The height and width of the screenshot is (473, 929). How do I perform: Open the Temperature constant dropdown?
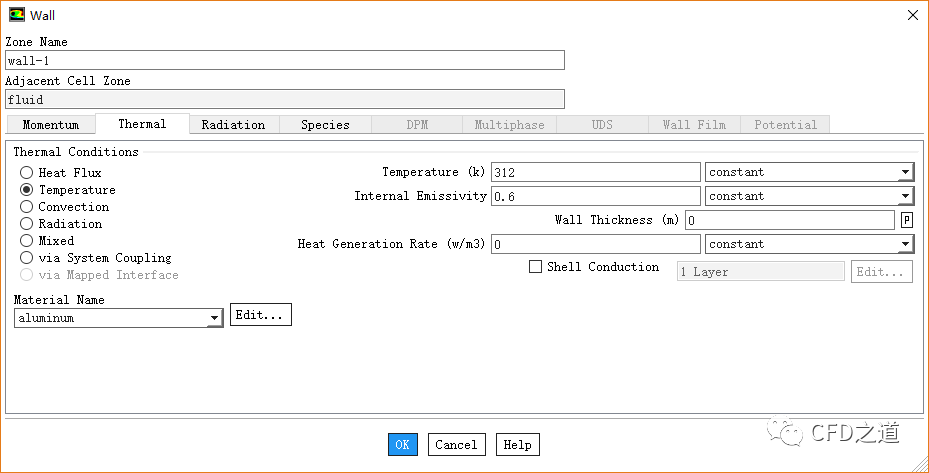[x=808, y=172]
